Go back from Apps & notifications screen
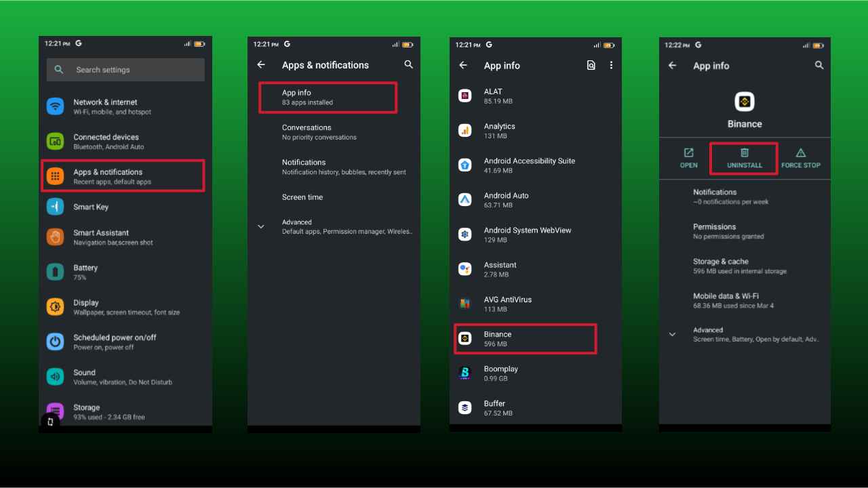The height and width of the screenshot is (488, 868). (x=261, y=65)
